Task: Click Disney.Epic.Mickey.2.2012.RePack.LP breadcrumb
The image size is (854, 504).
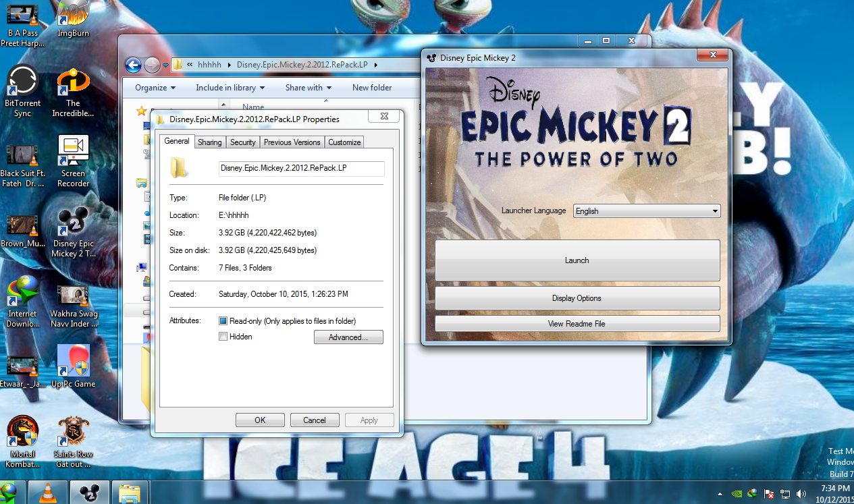Action: (x=302, y=65)
